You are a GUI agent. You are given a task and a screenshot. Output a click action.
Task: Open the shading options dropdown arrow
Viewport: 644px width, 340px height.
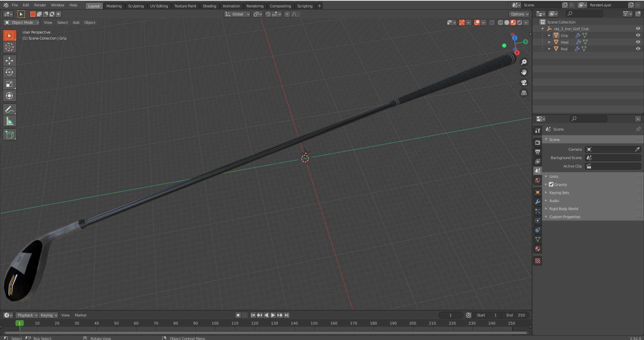tap(526, 22)
